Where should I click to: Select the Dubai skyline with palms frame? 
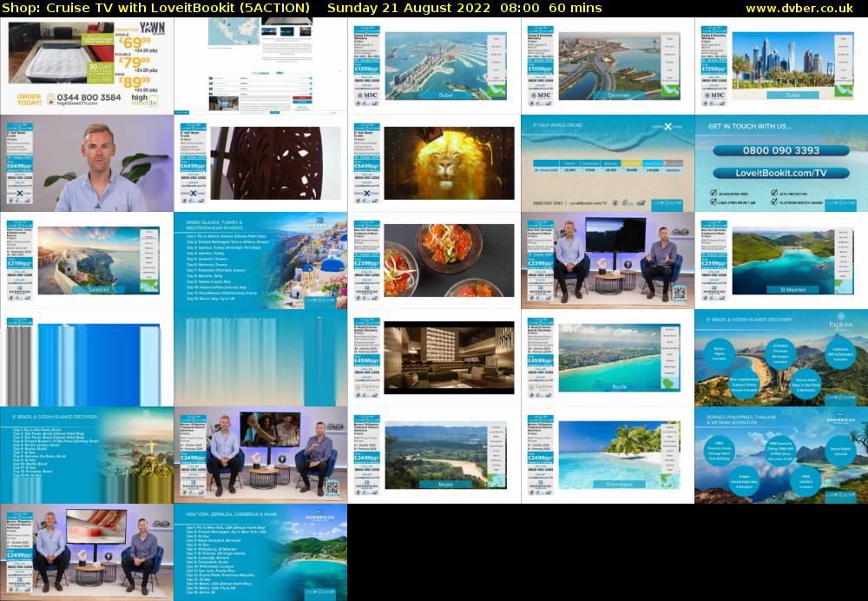[x=781, y=66]
